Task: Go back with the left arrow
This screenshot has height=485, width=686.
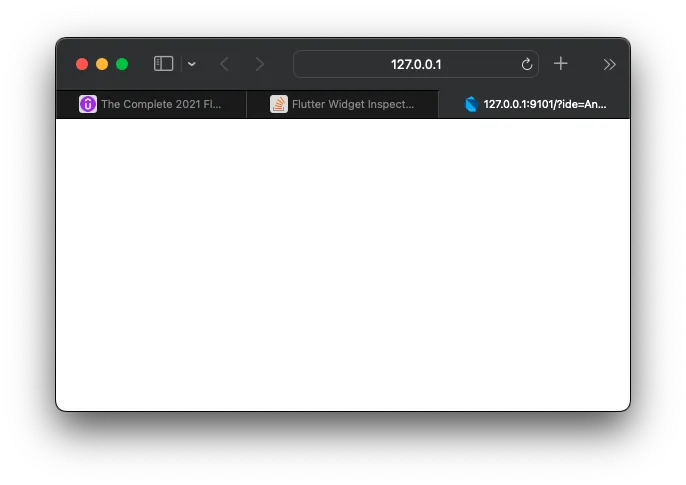Action: tap(224, 64)
